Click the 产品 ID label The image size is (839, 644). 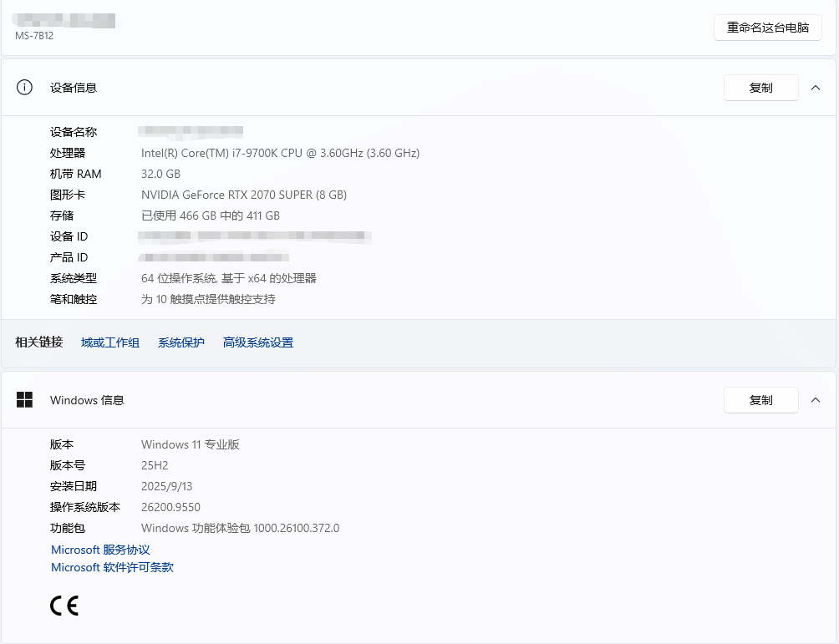point(69,257)
